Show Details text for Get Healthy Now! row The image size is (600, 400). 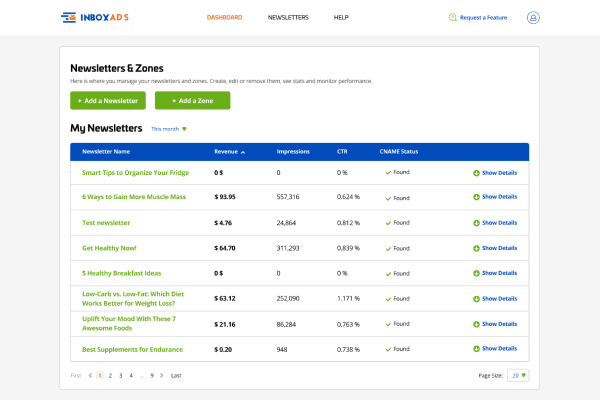point(499,248)
